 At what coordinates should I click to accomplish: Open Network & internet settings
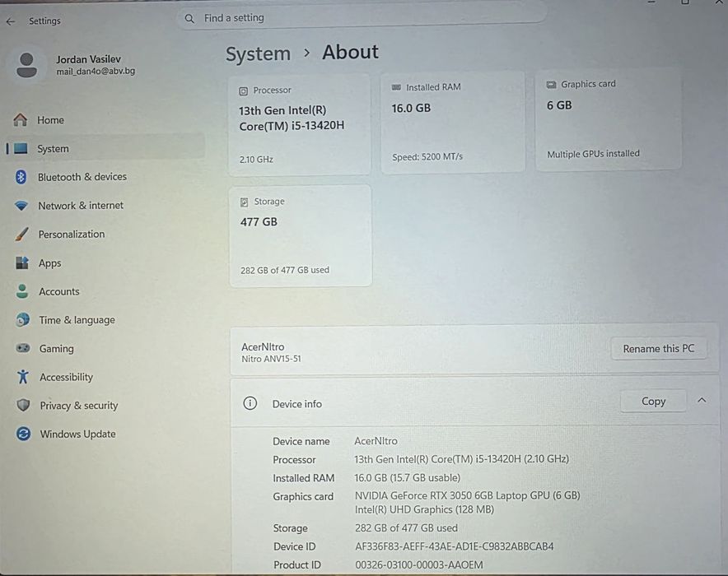[x=81, y=206]
